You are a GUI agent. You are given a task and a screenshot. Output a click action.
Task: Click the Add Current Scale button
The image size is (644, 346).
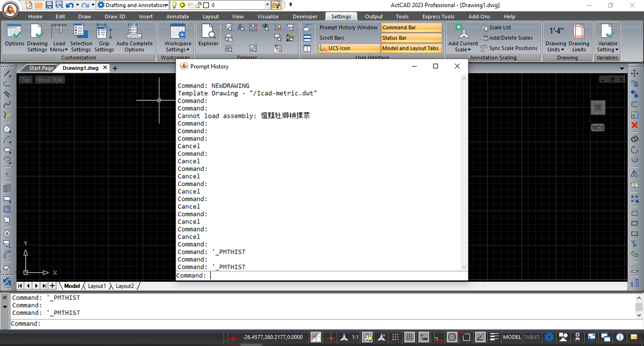coord(463,38)
